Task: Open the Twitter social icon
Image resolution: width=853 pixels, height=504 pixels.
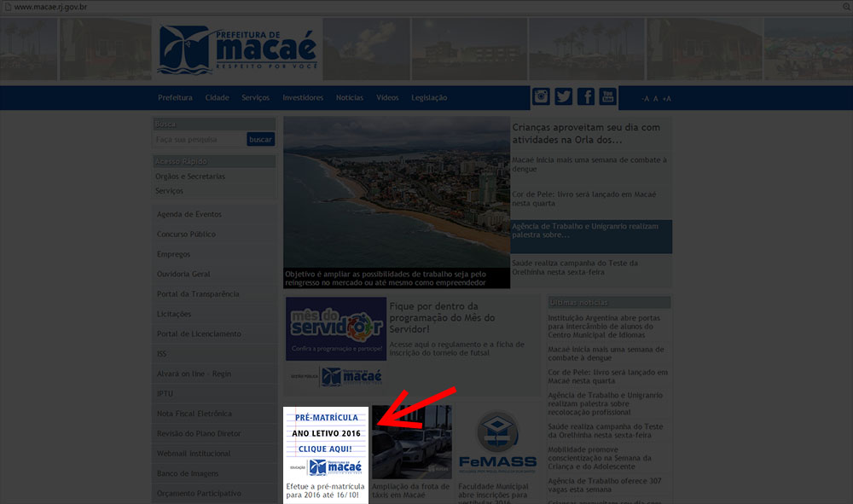Action: pos(564,96)
